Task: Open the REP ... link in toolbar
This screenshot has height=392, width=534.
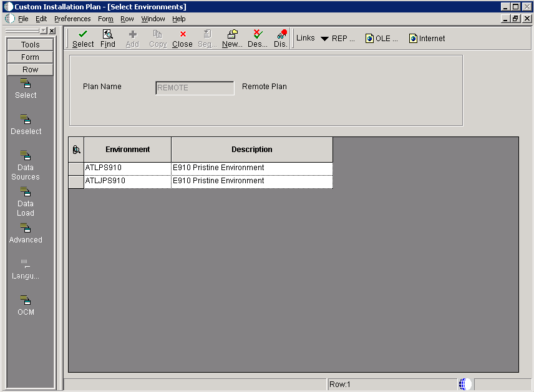Action: pyautogui.click(x=343, y=39)
